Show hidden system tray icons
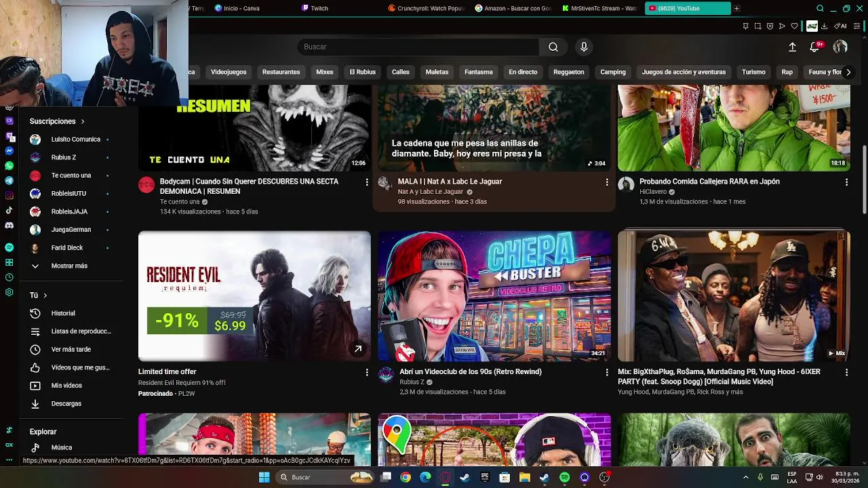Screen dimensions: 868x488 [745, 477]
